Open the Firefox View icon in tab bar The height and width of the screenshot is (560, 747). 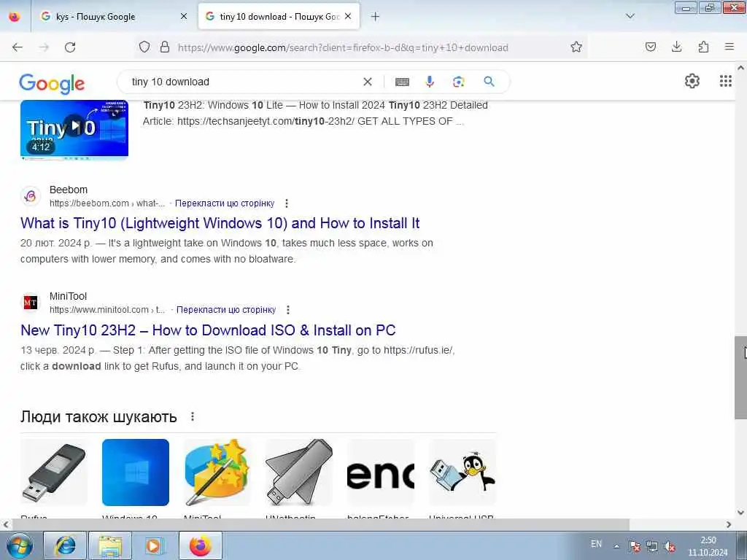click(x=15, y=16)
